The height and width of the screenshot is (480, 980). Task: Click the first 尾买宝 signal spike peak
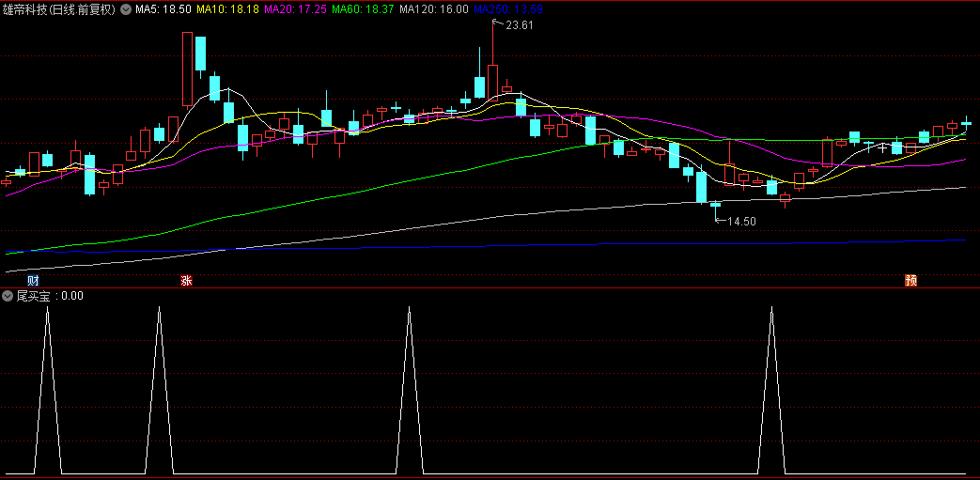tap(47, 308)
